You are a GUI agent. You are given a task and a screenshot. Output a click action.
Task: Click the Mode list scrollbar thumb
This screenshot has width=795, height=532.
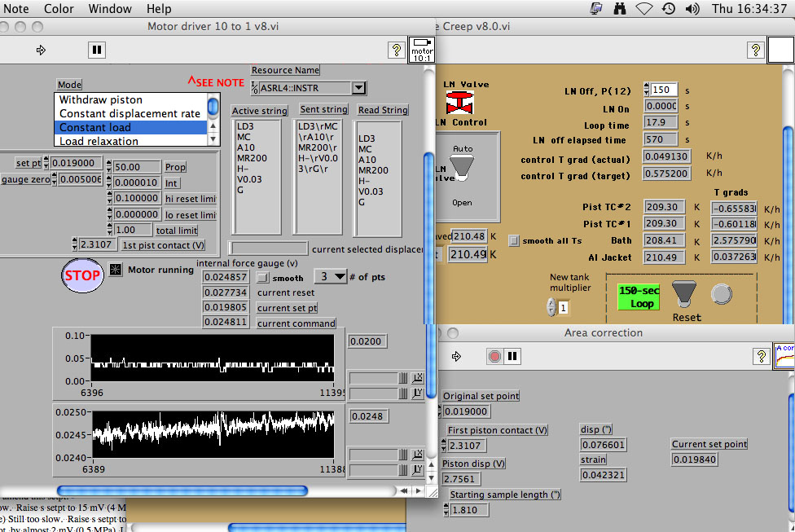(213, 106)
